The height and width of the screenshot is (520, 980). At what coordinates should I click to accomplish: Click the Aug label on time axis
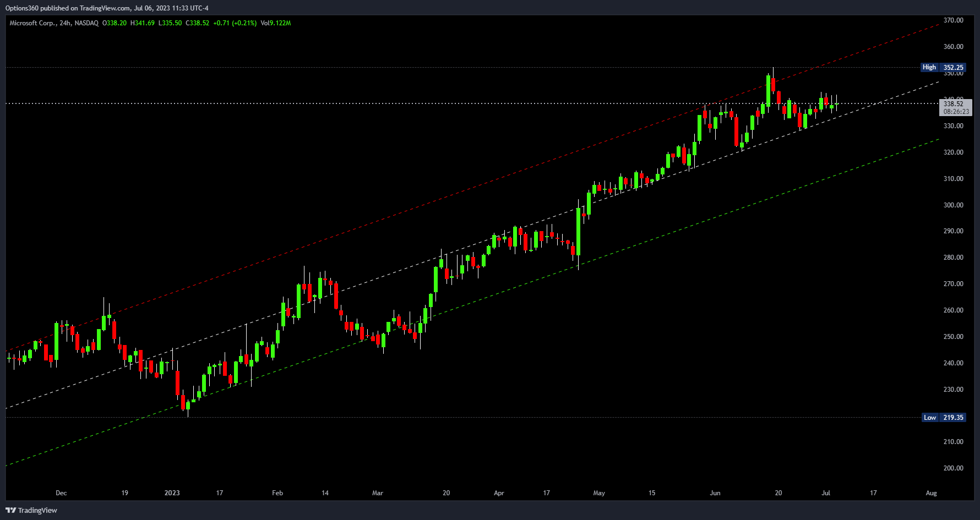(x=931, y=493)
